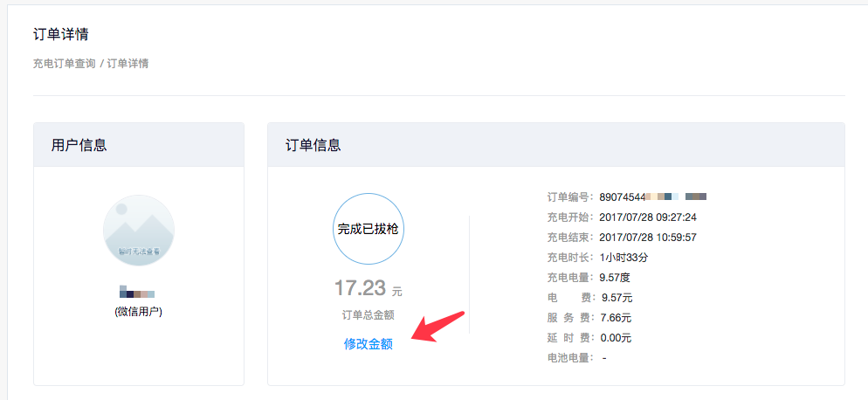Click the (微信用户) label under avatar
Screen dimensions: 868x400
click(x=138, y=312)
